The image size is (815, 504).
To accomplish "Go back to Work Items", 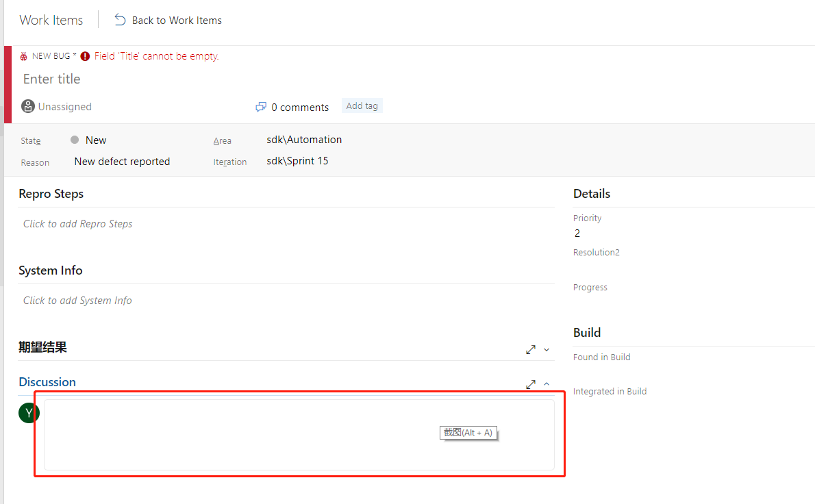I will point(176,20).
